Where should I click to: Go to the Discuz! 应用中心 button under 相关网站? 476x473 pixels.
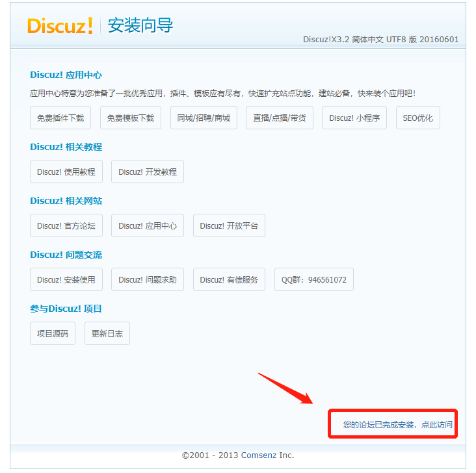tap(148, 225)
